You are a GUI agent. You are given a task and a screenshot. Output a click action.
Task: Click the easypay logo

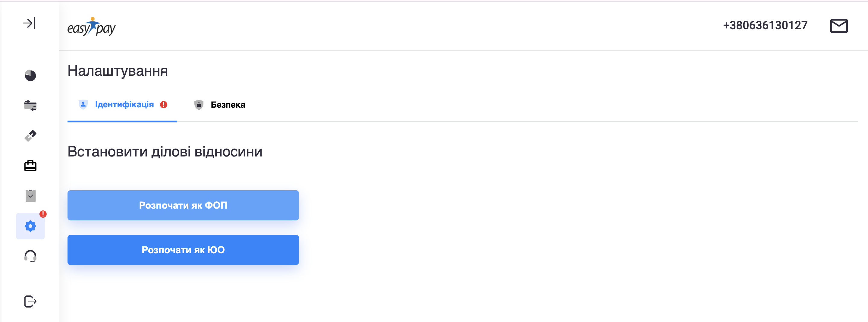(x=91, y=27)
